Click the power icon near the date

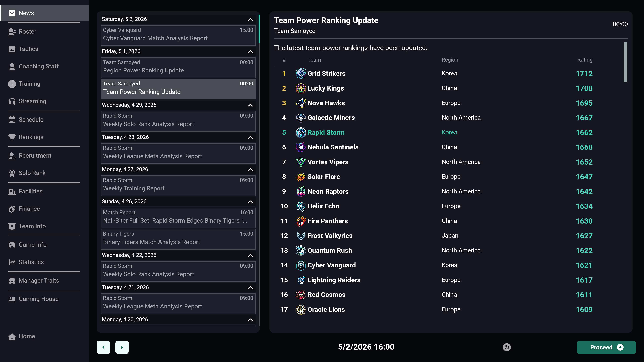coord(506,347)
